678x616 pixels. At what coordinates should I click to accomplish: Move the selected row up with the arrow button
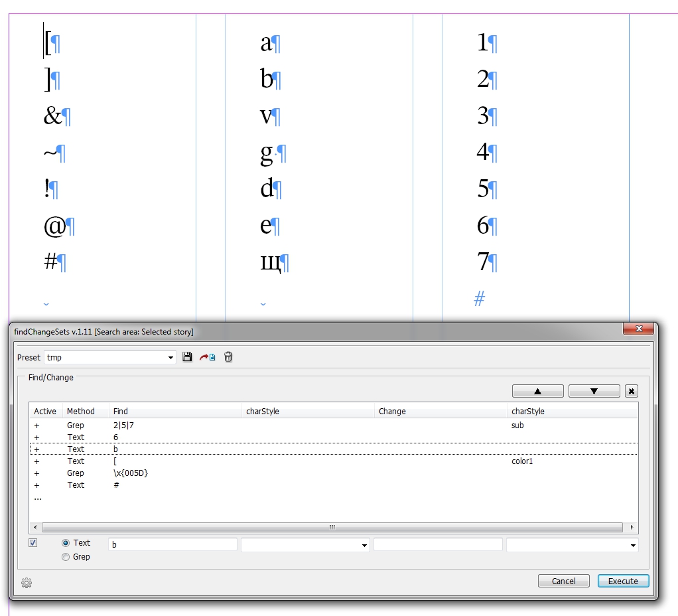538,391
